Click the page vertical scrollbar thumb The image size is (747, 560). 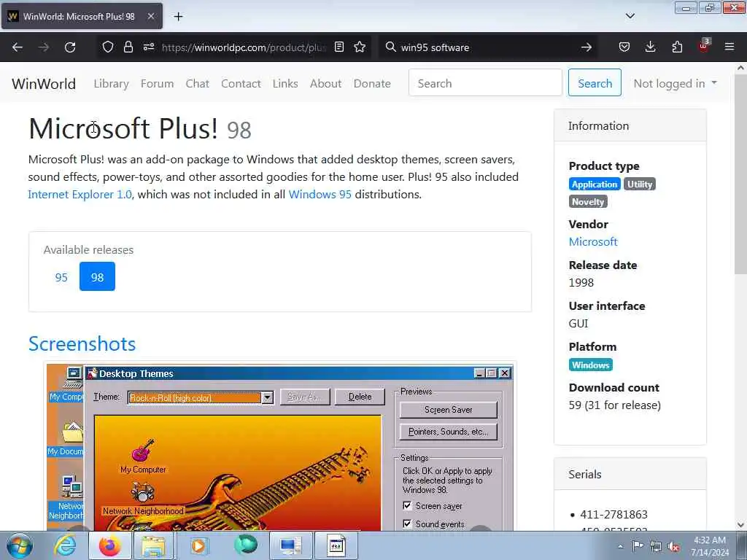pyautogui.click(x=740, y=174)
